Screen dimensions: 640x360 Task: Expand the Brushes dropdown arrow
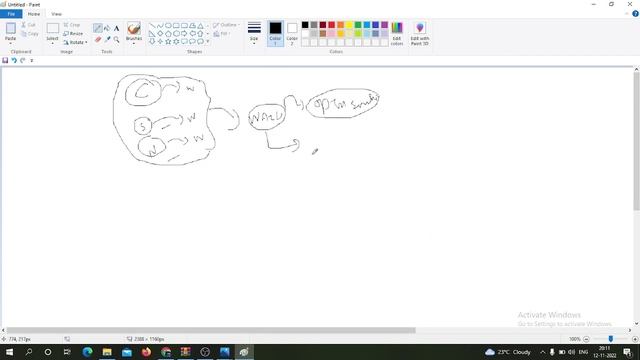tap(134, 43)
